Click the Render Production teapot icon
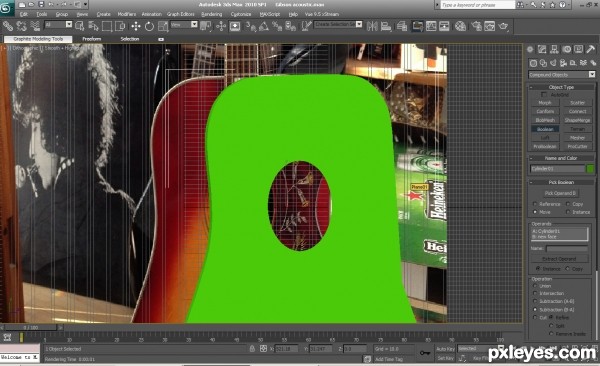600x366 pixels. click(x=504, y=26)
